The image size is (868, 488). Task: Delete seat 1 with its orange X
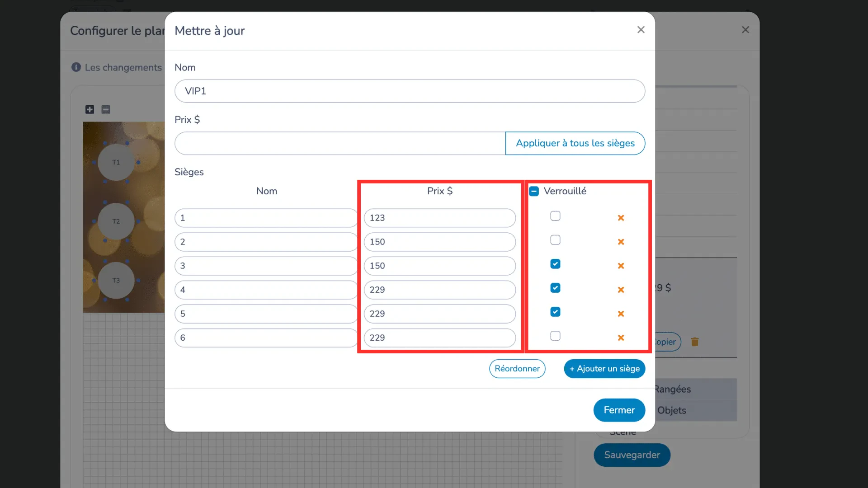pos(621,218)
